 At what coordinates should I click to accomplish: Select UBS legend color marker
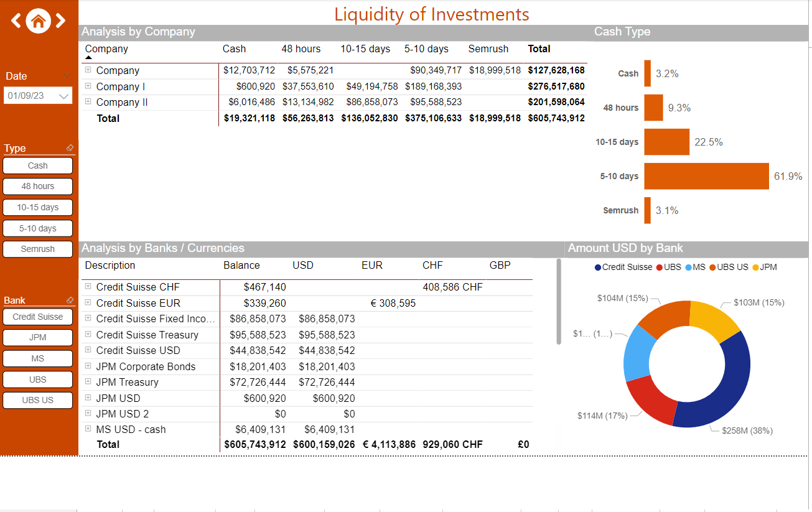pos(660,268)
